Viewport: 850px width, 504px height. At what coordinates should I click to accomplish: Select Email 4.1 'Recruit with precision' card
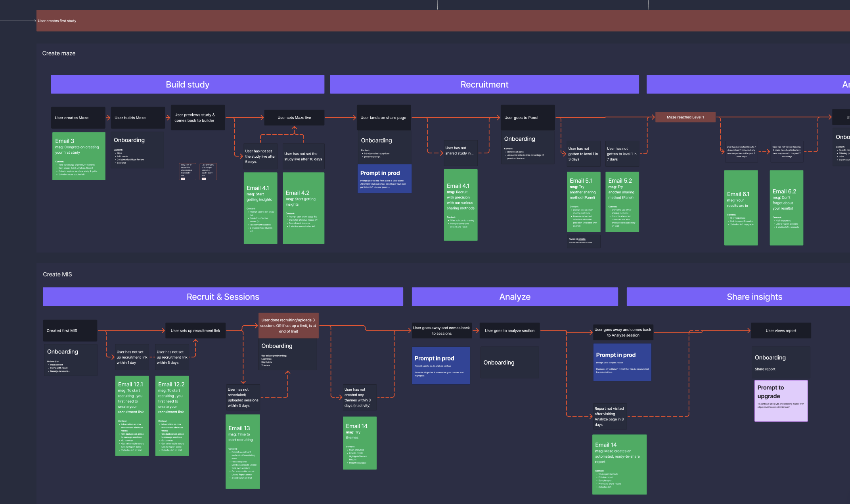click(461, 205)
